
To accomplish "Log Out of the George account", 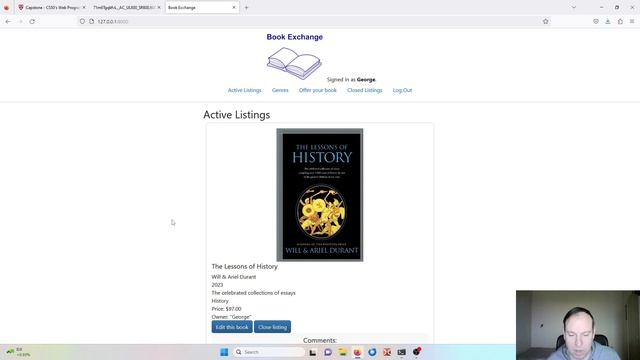I will click(x=402, y=90).
